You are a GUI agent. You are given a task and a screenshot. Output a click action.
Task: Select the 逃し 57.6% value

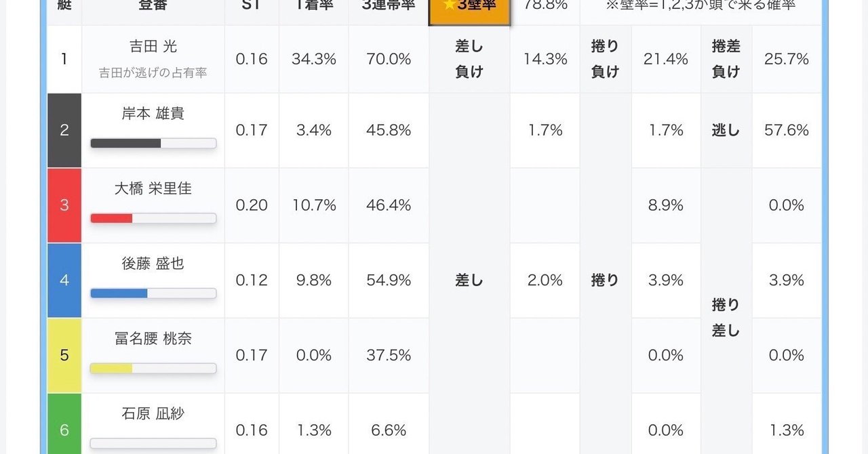tap(786, 130)
